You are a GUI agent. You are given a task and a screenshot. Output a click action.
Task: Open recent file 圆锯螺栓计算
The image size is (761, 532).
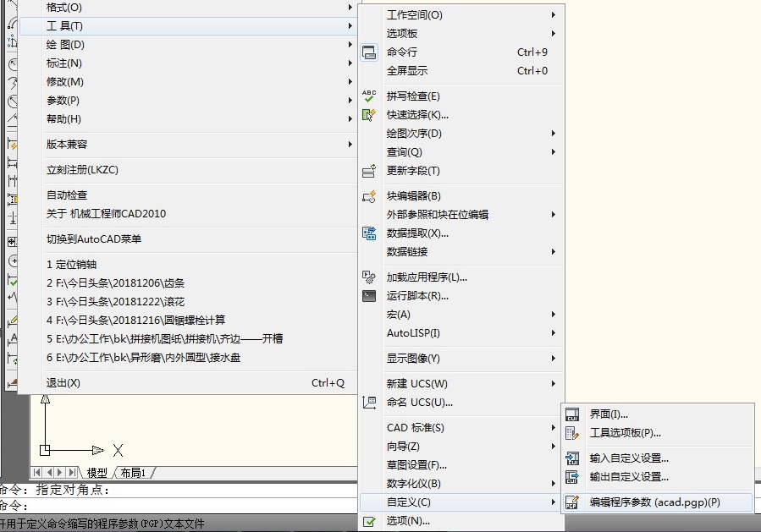tap(187, 320)
